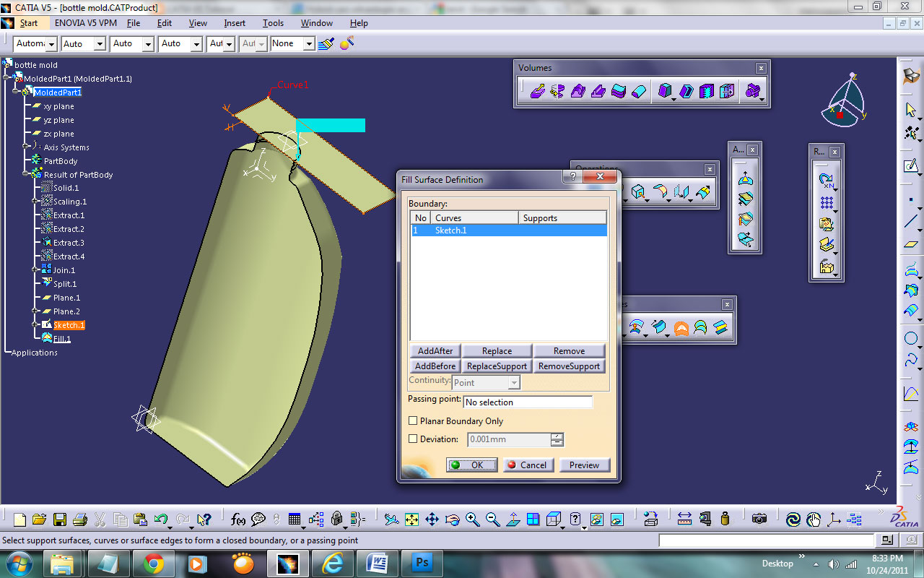Click the Passing point input field
Viewport: 924px width, 578px height.
point(527,402)
